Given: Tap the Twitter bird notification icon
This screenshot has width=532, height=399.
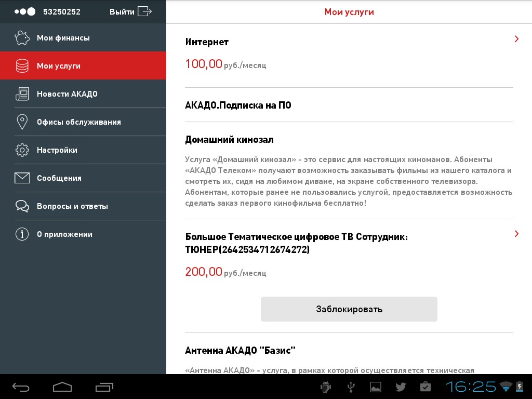Looking at the screenshot, I should [401, 387].
